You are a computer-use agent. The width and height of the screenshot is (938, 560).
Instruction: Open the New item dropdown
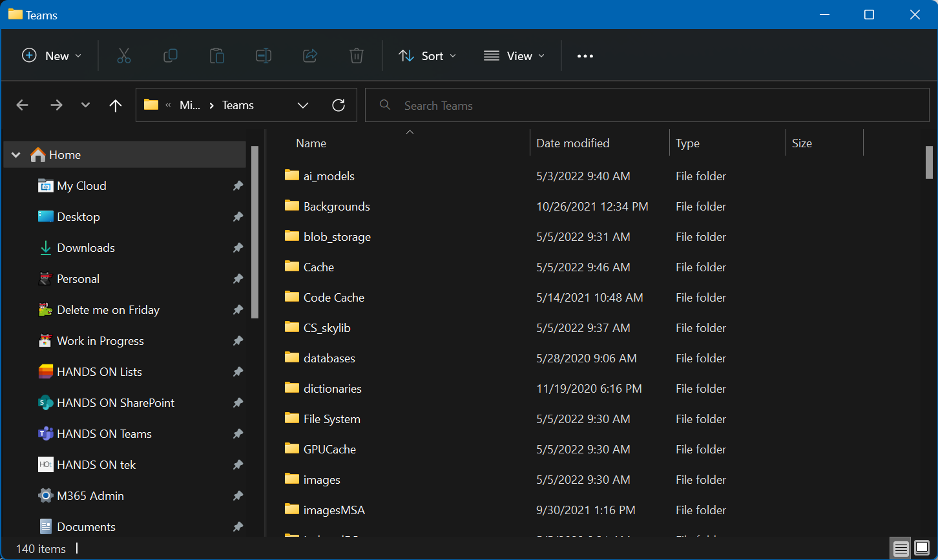(x=52, y=56)
